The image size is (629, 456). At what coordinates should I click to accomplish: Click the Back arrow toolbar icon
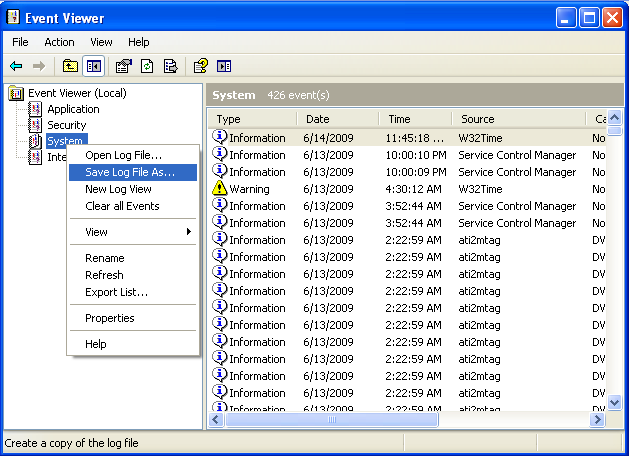pos(16,66)
